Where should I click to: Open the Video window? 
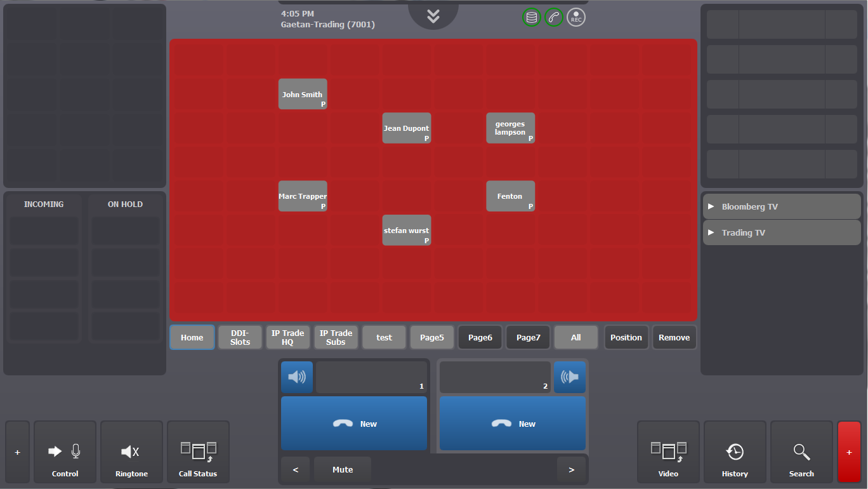668,452
